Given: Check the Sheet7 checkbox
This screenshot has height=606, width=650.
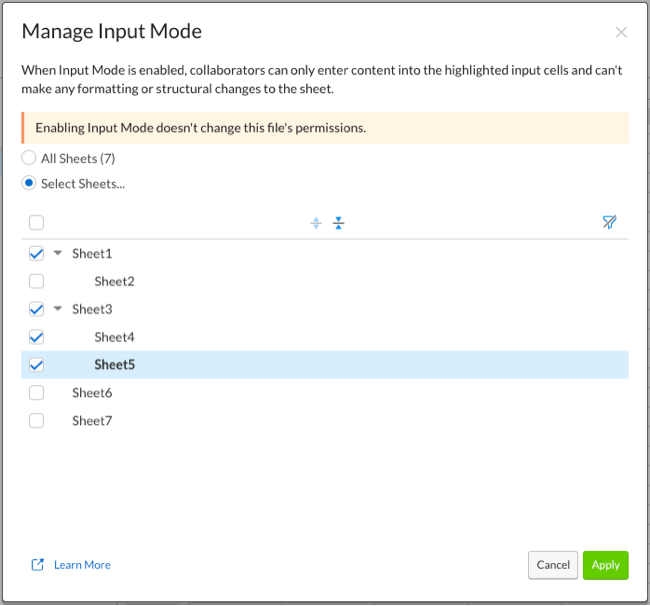Looking at the screenshot, I should (37, 421).
